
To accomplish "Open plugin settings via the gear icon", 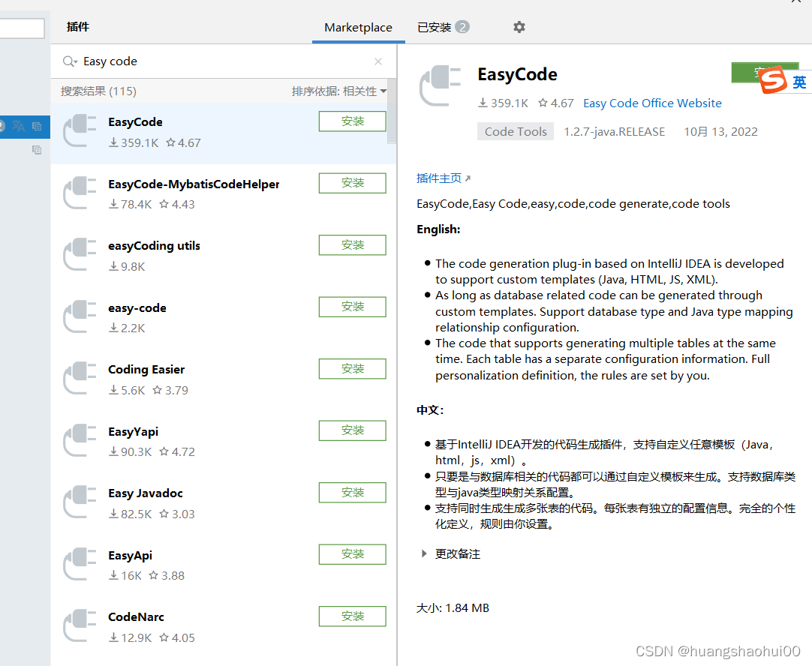I will (519, 27).
